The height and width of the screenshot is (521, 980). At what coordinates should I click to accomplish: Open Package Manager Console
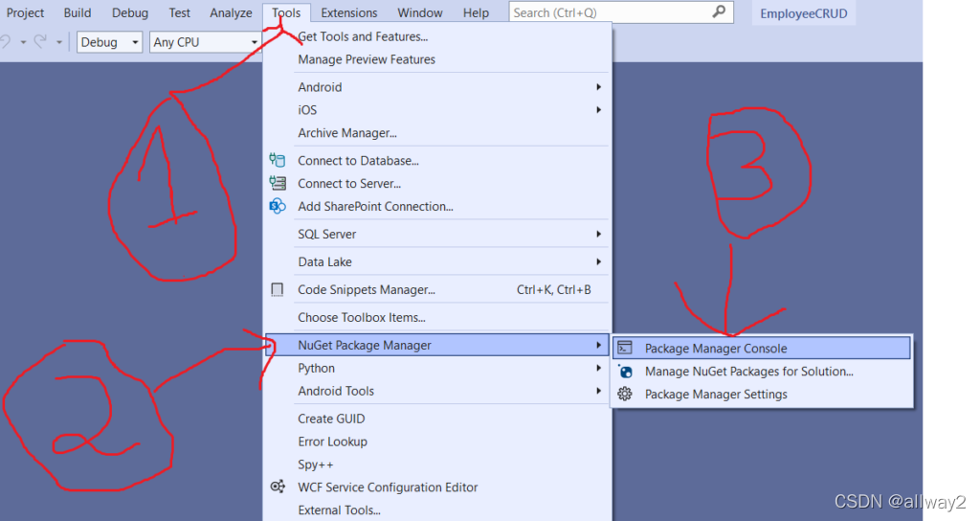761,349
